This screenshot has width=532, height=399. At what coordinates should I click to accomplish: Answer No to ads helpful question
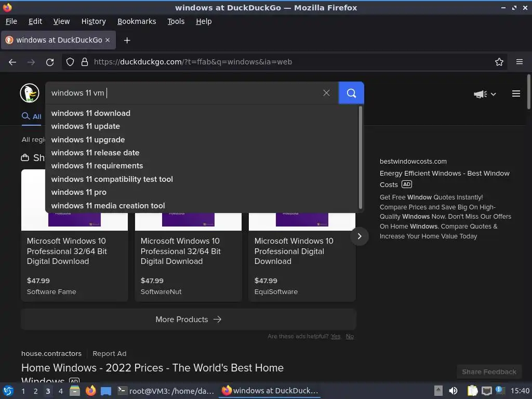pyautogui.click(x=350, y=336)
